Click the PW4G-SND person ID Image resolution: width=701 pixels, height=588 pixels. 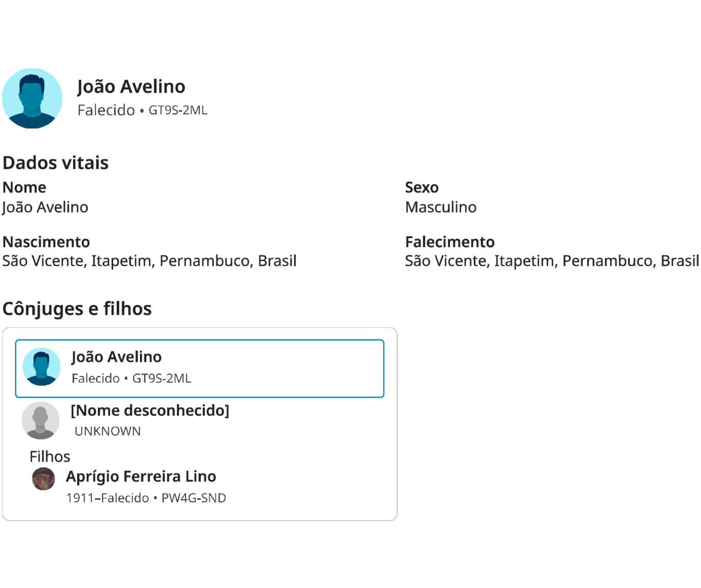[193, 498]
